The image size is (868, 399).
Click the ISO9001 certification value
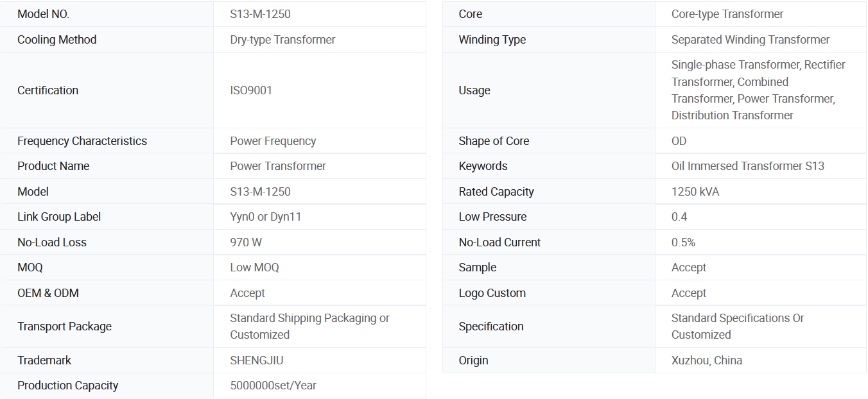[x=251, y=90]
